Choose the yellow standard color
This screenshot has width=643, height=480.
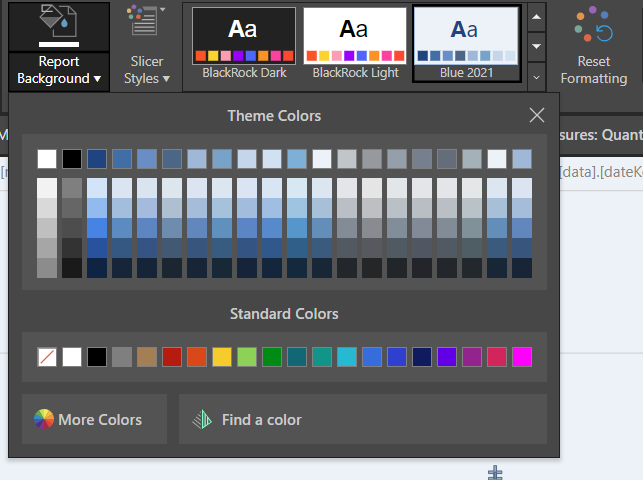click(x=222, y=357)
